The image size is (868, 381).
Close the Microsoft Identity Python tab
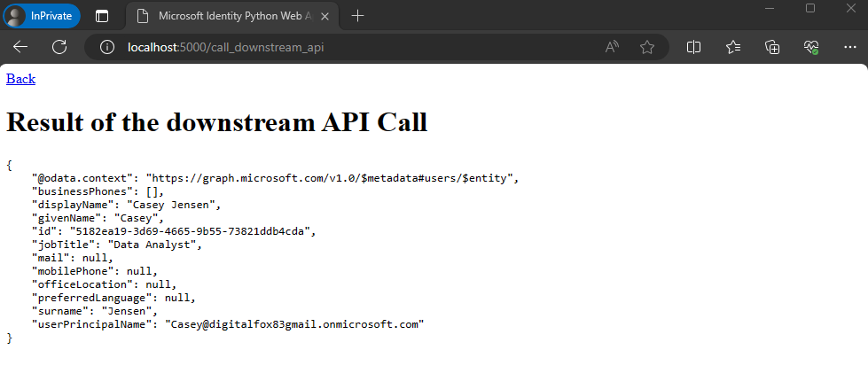(x=325, y=16)
